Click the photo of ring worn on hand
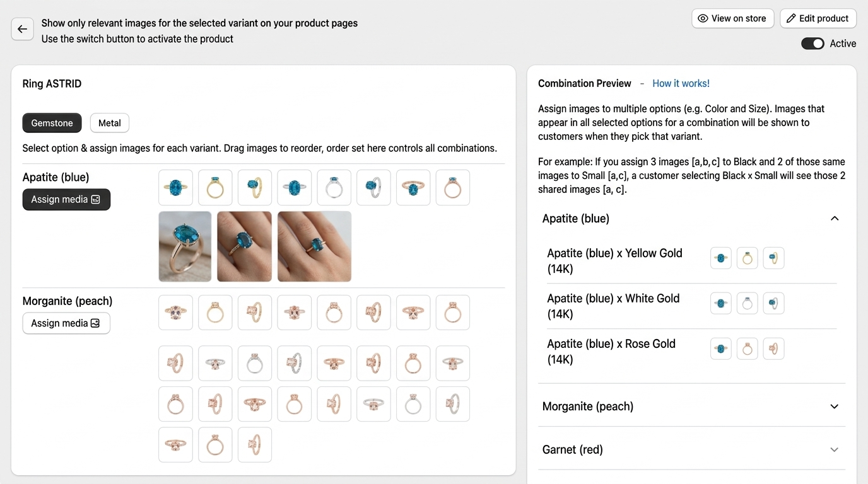Image resolution: width=868 pixels, height=484 pixels. coord(314,246)
